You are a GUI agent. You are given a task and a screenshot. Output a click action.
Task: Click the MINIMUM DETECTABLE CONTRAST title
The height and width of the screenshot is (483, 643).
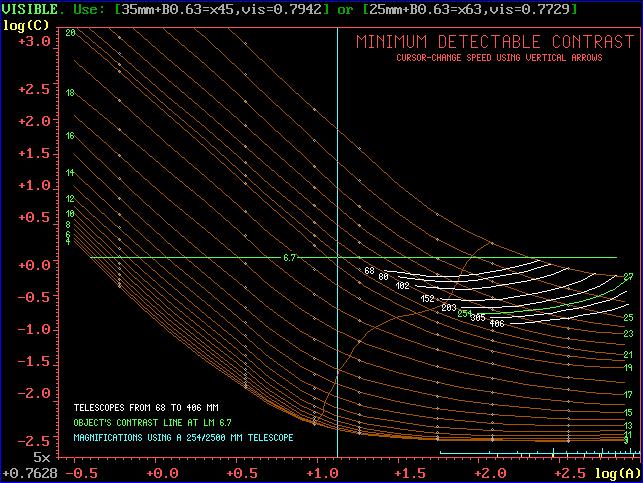[x=495, y=42]
